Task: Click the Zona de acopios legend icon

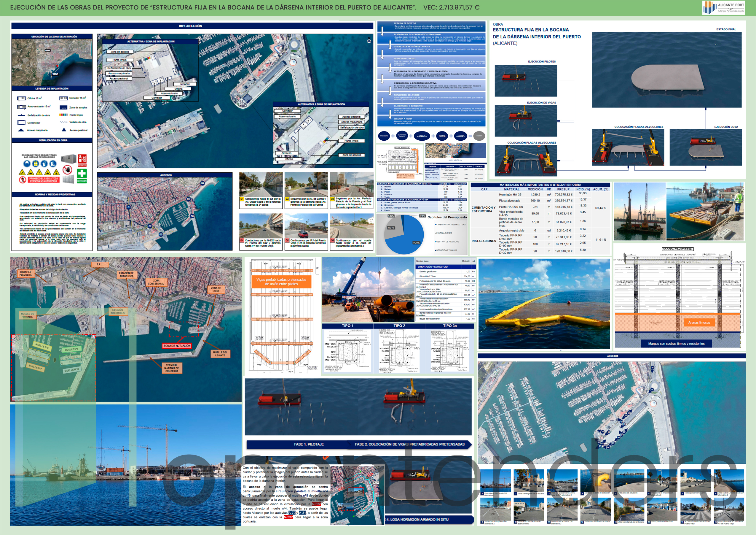Action: 63,107
